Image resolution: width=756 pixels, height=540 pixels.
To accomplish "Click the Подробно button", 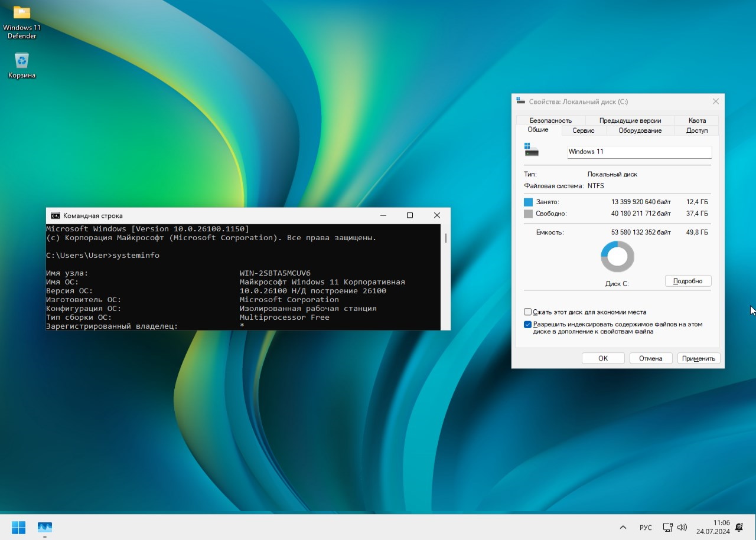I will tap(687, 281).
